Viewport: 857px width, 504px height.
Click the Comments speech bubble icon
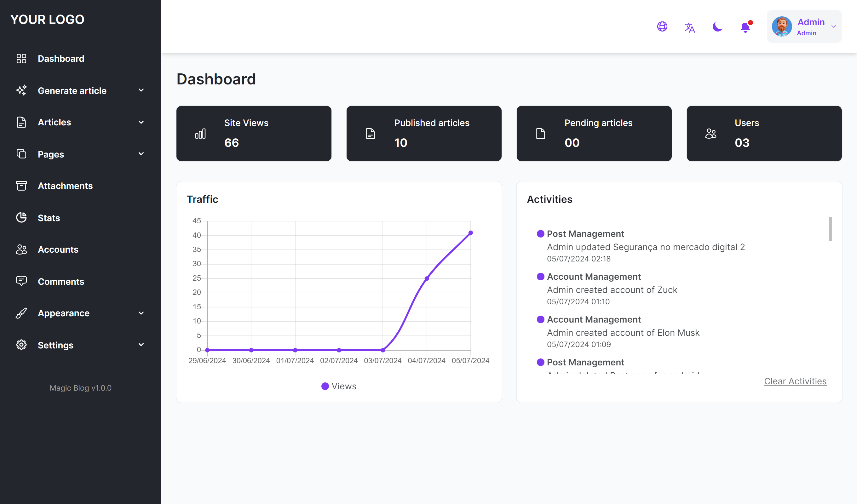click(x=21, y=281)
